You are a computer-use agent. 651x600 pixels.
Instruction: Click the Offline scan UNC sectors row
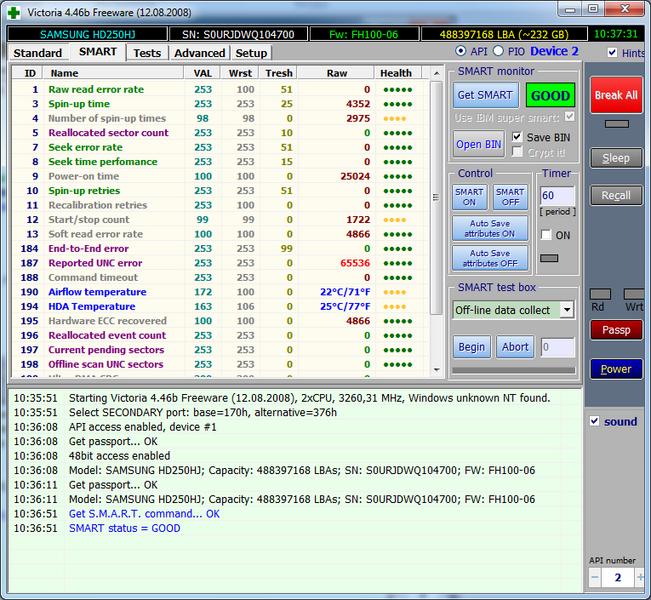(x=220, y=364)
